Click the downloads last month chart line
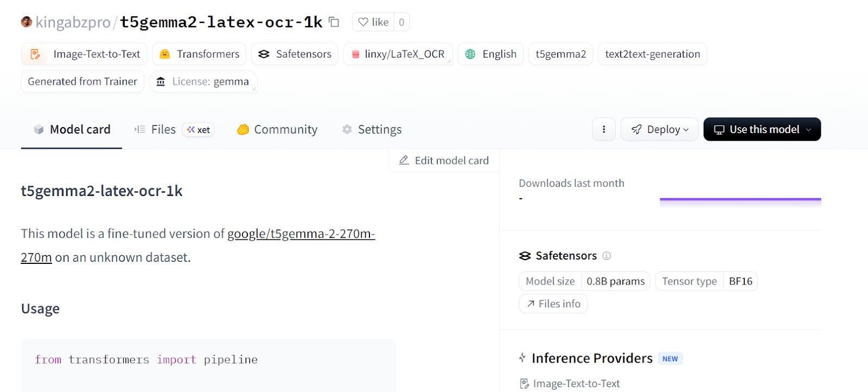This screenshot has width=868, height=392. (740, 200)
